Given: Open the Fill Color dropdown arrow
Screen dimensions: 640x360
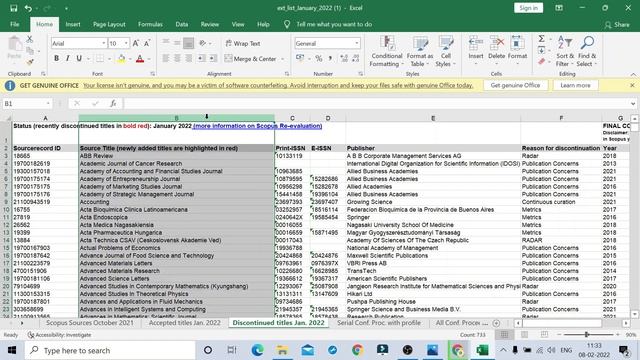Looking at the screenshot, I should [130, 59].
